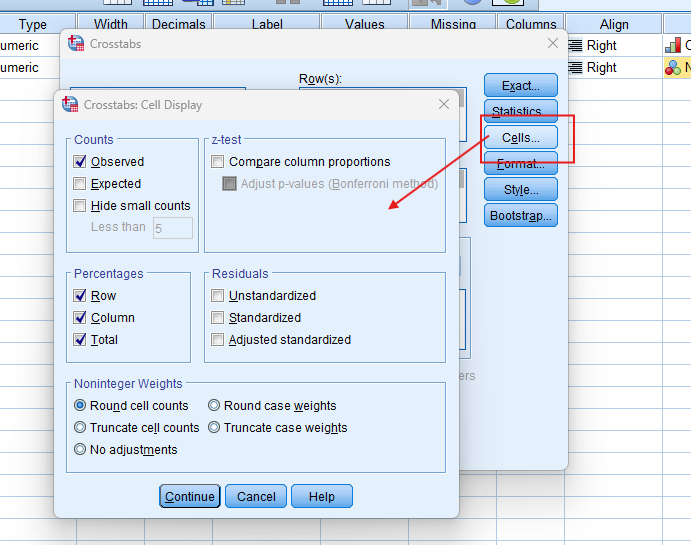Viewport: 691px width, 545px height.
Task: Open the Statistics options button
Action: tap(520, 111)
